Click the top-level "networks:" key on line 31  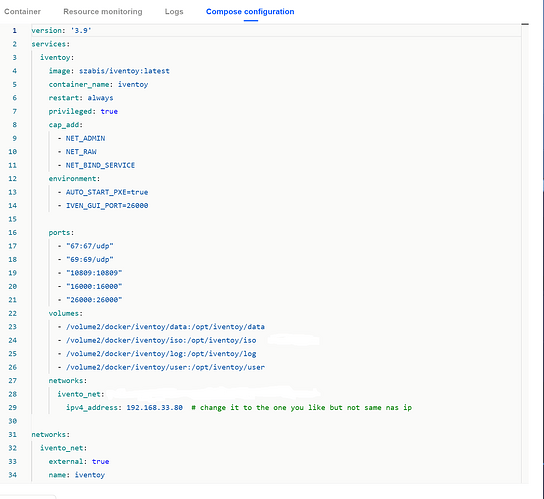pyautogui.click(x=51, y=434)
